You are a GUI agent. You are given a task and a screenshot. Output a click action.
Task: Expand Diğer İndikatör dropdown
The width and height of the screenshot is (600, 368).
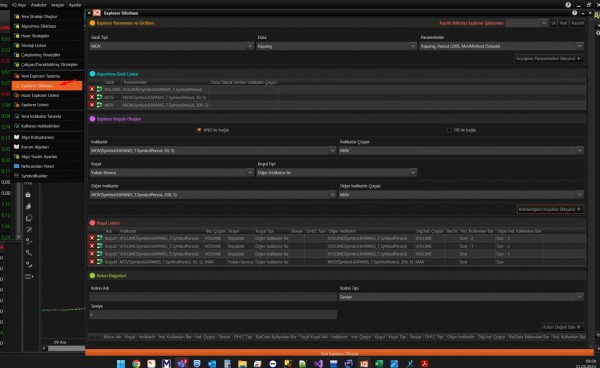point(213,195)
